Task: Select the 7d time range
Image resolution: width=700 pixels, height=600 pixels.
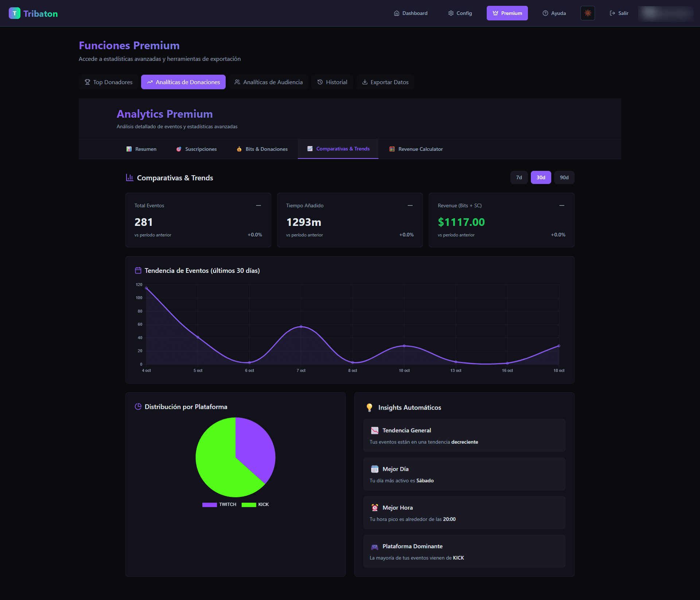Action: pos(519,177)
